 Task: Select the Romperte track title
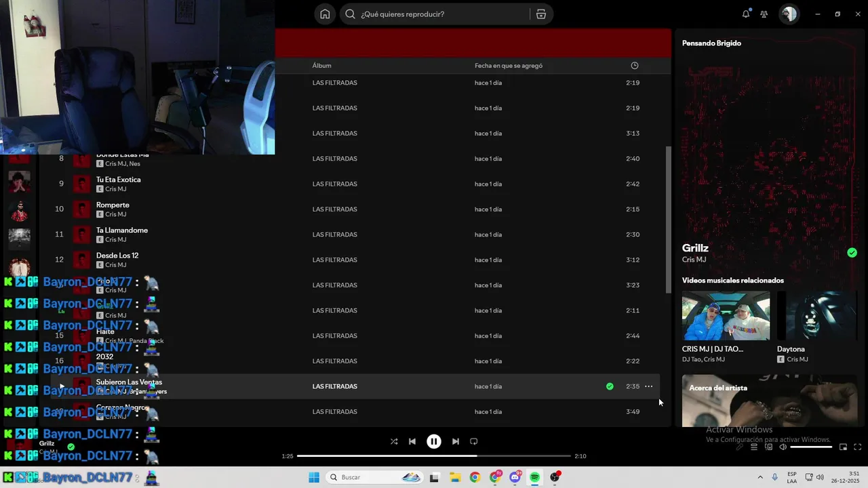113,205
